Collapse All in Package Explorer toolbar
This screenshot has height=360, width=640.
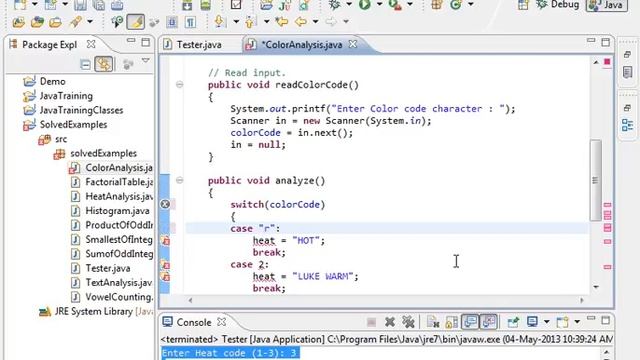85,64
